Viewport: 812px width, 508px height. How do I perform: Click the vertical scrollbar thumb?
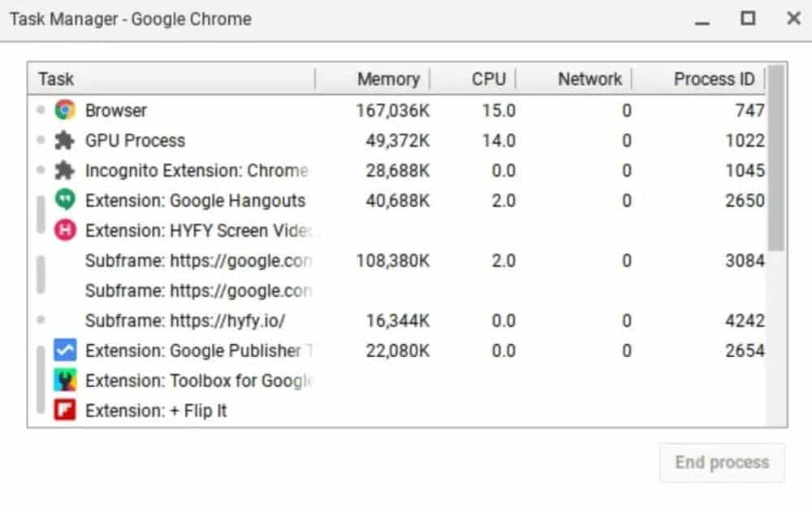click(x=776, y=158)
